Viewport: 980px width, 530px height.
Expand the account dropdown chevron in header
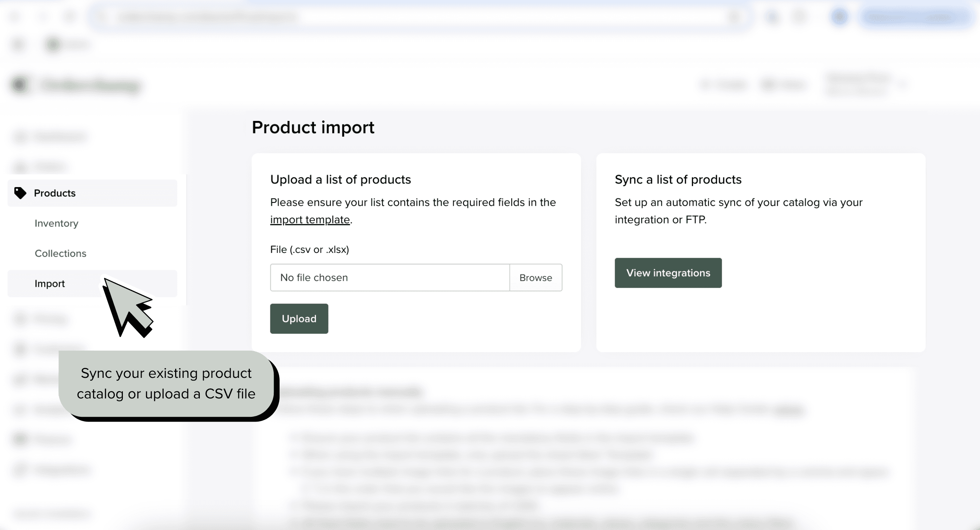902,85
